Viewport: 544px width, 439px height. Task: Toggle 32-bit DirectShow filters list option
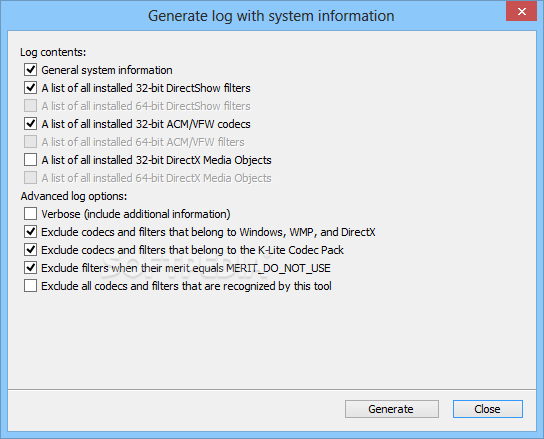pos(31,88)
